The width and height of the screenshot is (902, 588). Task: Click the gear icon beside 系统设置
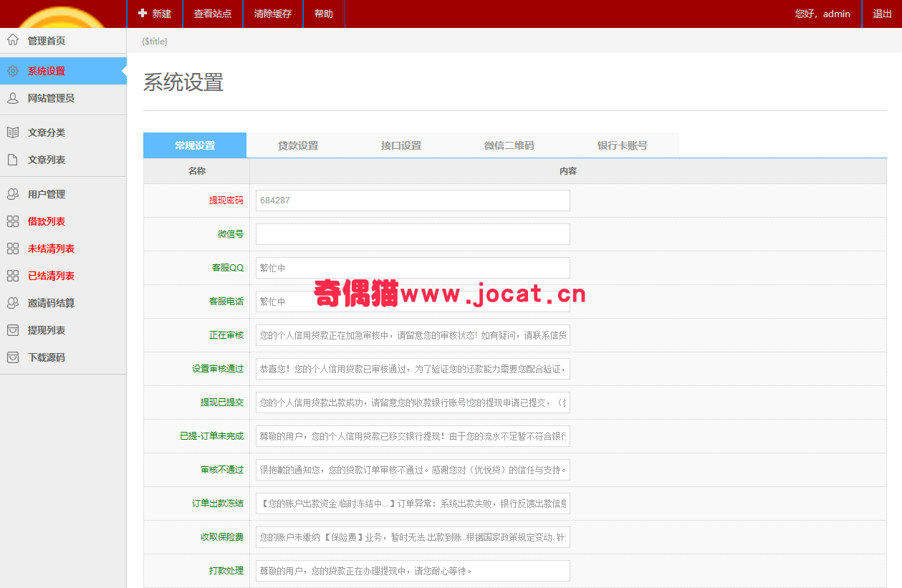coord(13,71)
